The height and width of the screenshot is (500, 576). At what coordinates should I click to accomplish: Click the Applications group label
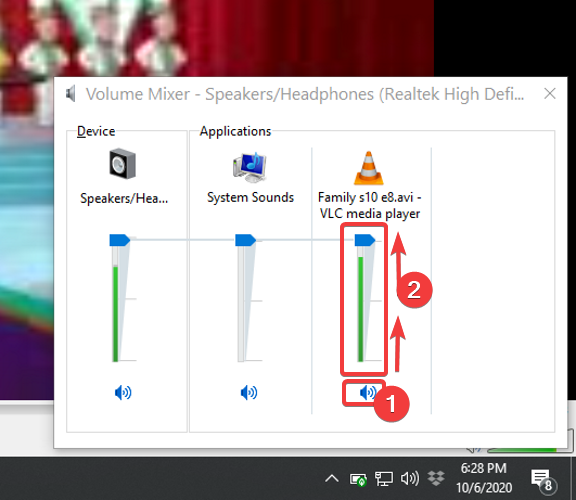[x=235, y=131]
